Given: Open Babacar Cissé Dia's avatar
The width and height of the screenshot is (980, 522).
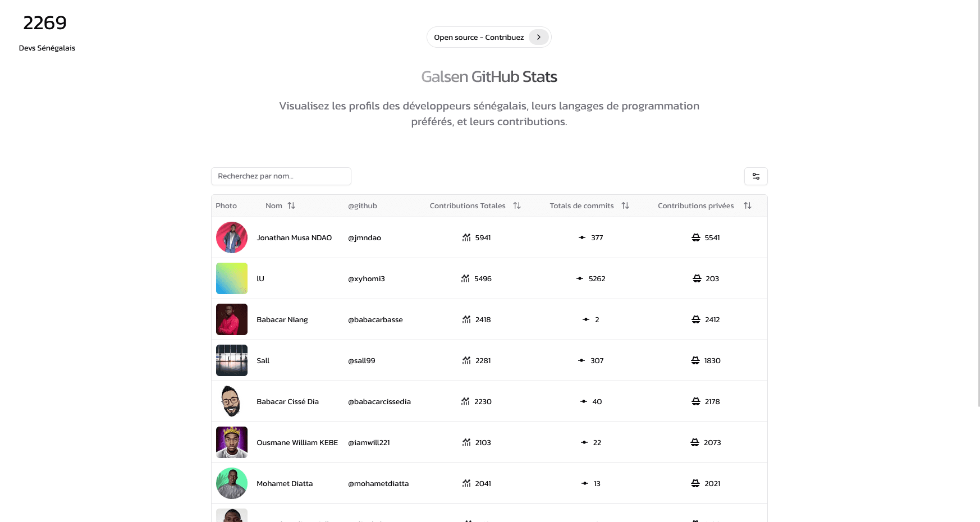Looking at the screenshot, I should click(232, 401).
